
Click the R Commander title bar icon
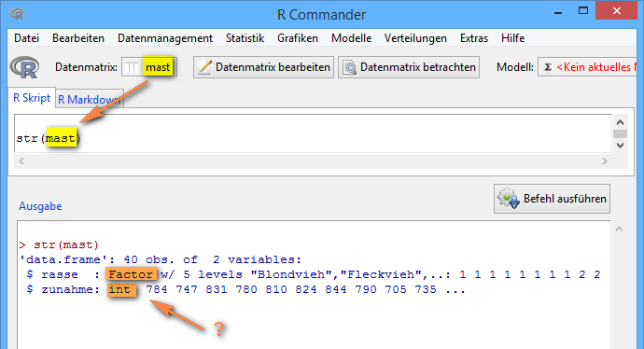pyautogui.click(x=17, y=14)
